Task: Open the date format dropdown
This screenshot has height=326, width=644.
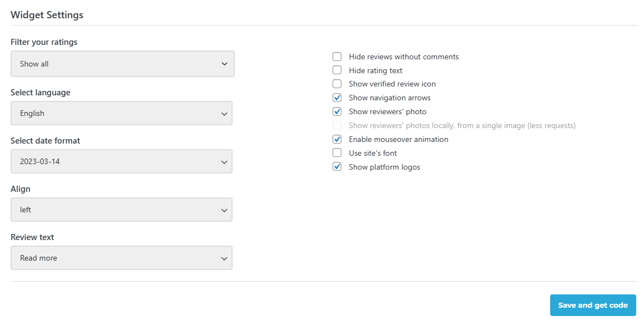Action: [x=122, y=161]
